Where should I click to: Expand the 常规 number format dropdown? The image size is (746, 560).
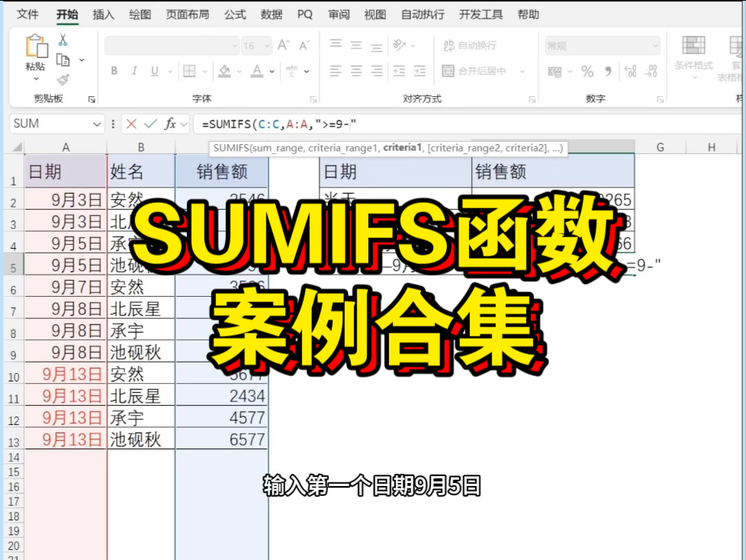(656, 45)
